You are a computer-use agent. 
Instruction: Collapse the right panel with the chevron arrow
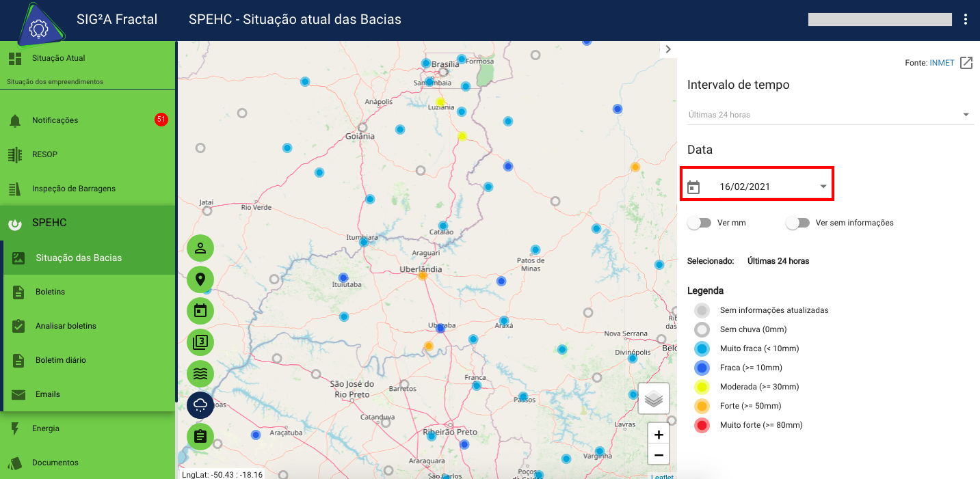tap(667, 49)
